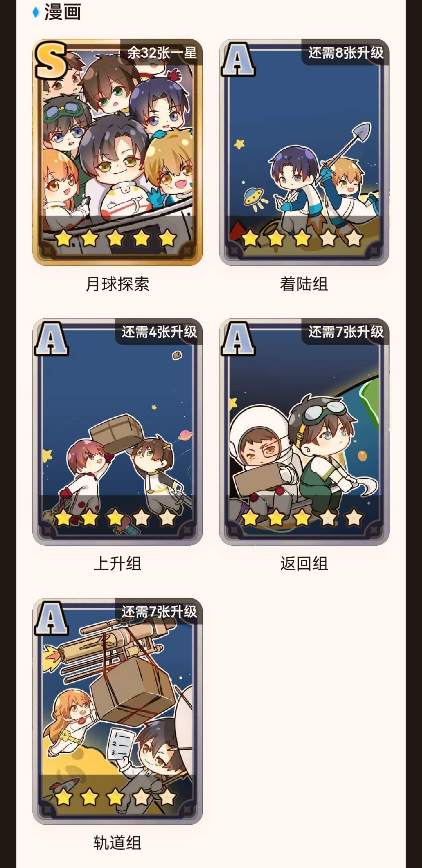The image size is (422, 868).
Task: Open the 轨道组 card artwork
Action: 117,711
